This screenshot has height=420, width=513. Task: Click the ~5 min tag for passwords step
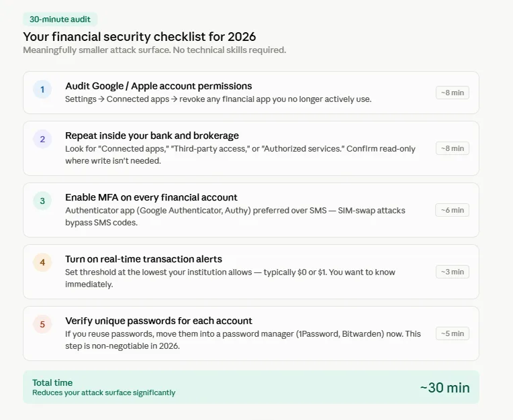(x=452, y=333)
